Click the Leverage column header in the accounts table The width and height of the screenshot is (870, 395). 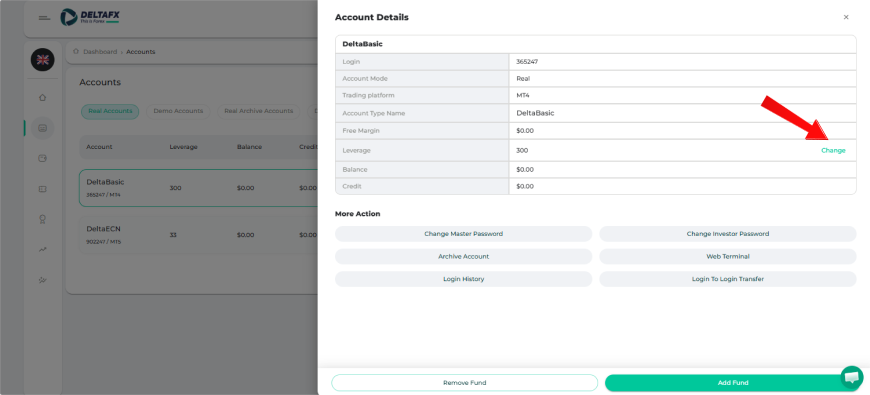[184, 147]
